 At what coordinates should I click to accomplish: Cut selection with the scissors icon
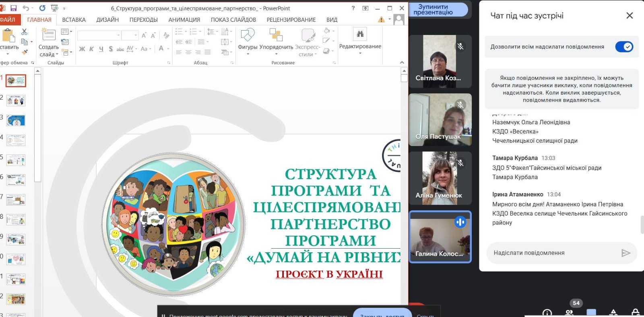pyautogui.click(x=24, y=31)
